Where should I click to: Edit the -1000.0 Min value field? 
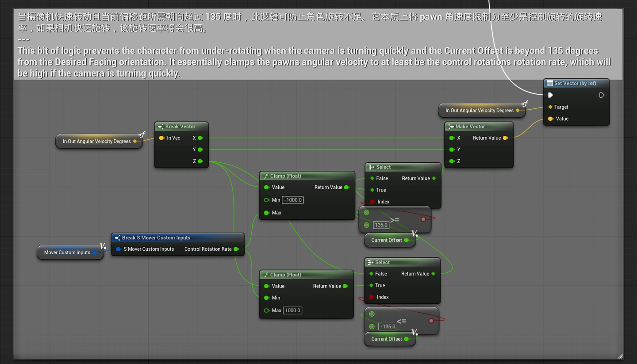coord(293,200)
